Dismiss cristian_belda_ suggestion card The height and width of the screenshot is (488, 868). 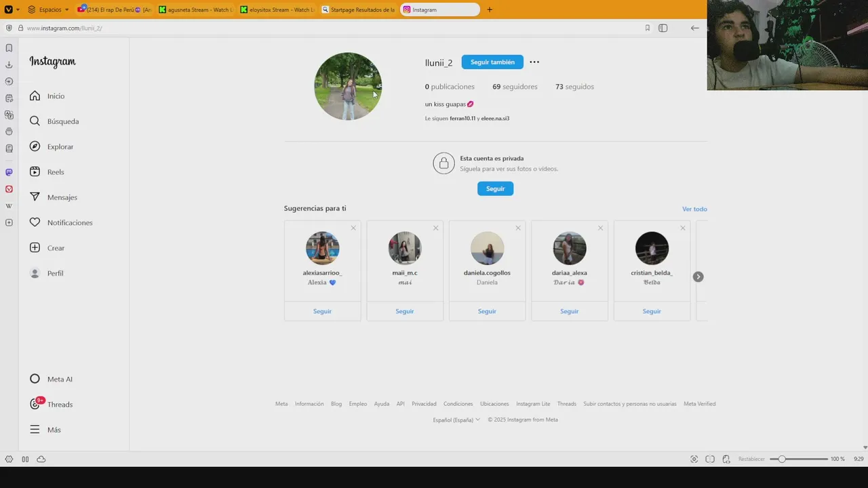click(x=683, y=228)
